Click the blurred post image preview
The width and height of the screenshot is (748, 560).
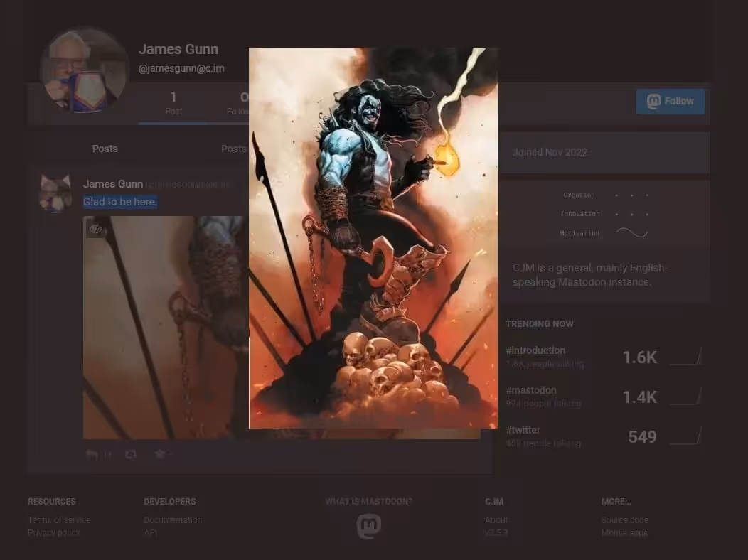[166, 328]
